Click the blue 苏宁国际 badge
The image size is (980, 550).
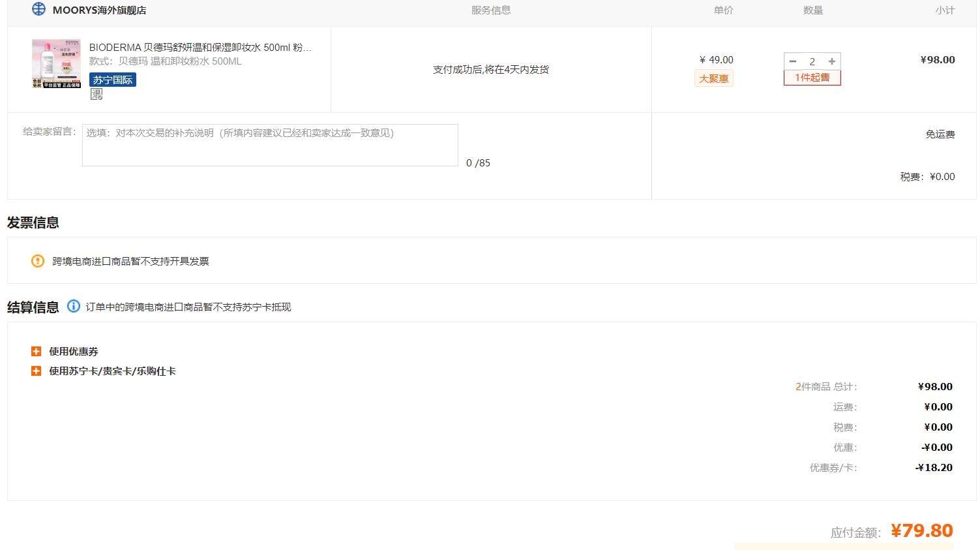(113, 80)
